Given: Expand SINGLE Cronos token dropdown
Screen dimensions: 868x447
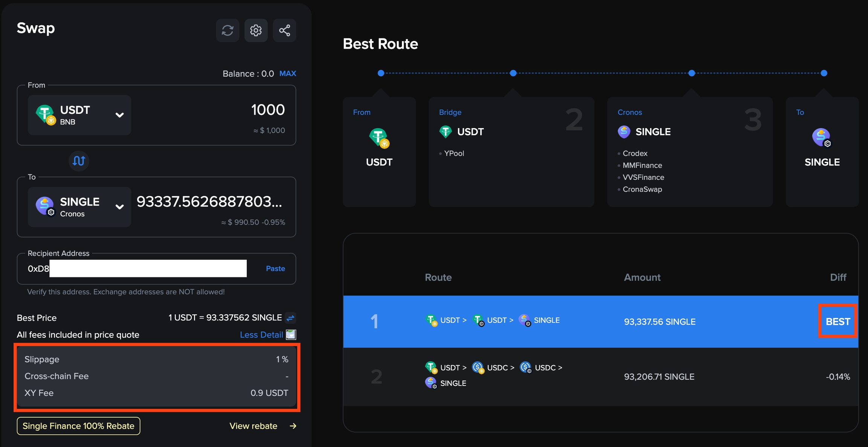Looking at the screenshot, I should click(119, 207).
